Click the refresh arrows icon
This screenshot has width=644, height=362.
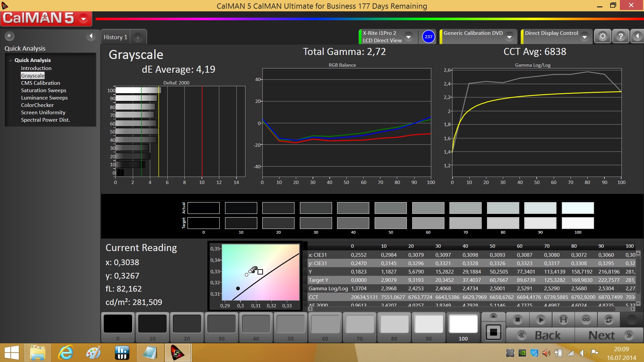pyautogui.click(x=608, y=320)
